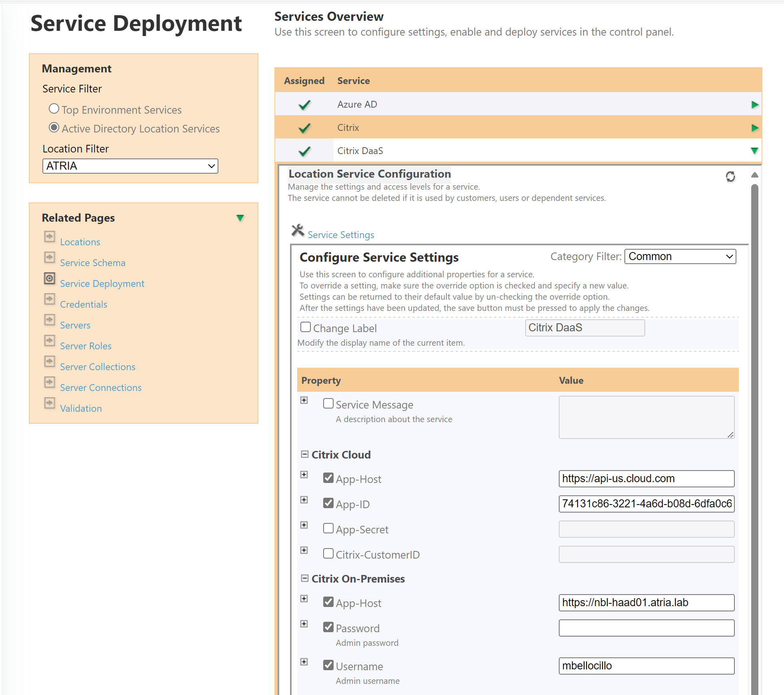
Task: Collapse the Citrix On-Premises group
Action: pyautogui.click(x=305, y=579)
